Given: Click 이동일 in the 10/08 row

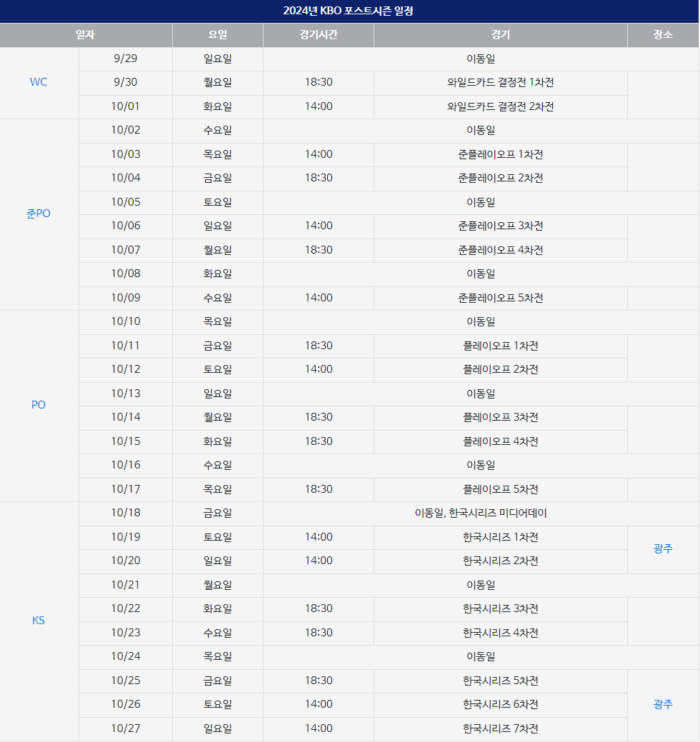Looking at the screenshot, I should (x=481, y=274).
